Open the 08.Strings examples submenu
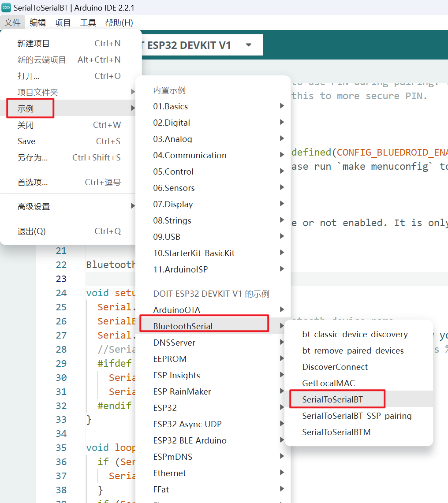 click(213, 220)
